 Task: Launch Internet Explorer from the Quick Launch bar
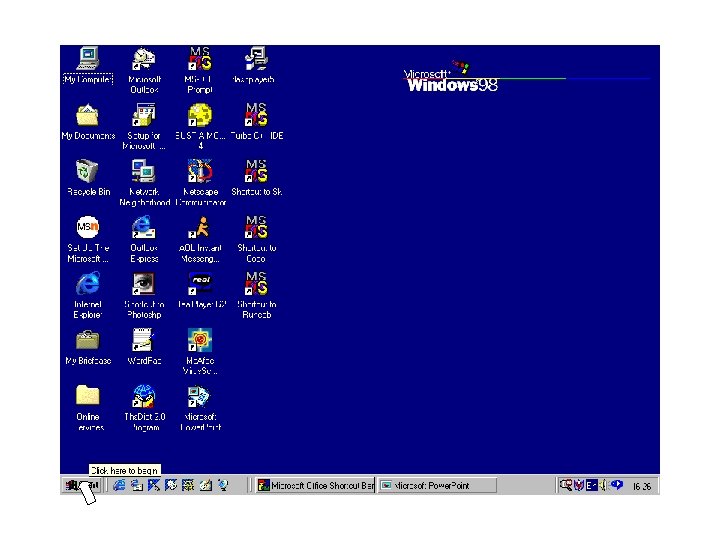click(x=119, y=485)
